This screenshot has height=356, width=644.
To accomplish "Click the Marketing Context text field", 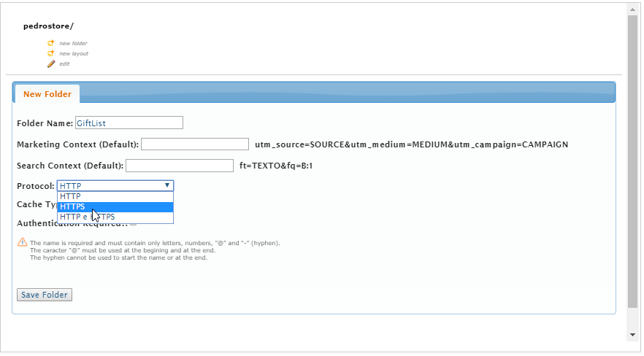I will (195, 144).
